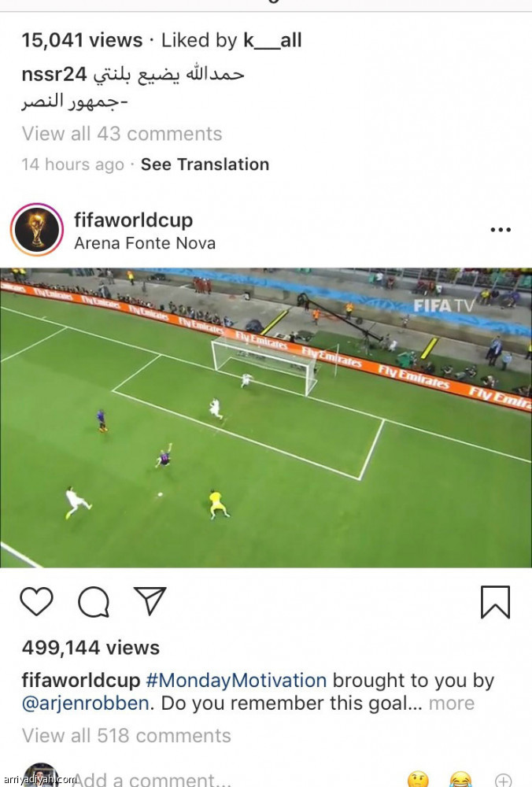Open the three-dot post options menu
This screenshot has height=787, width=532.
[501, 230]
